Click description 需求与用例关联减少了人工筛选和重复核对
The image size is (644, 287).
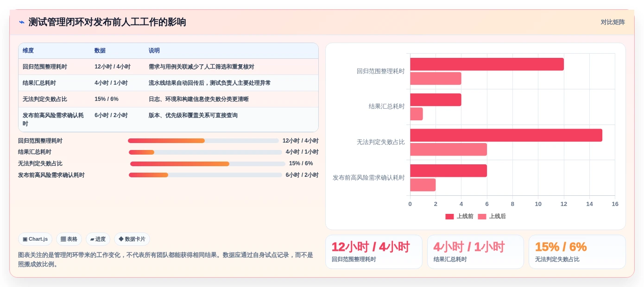click(x=202, y=67)
